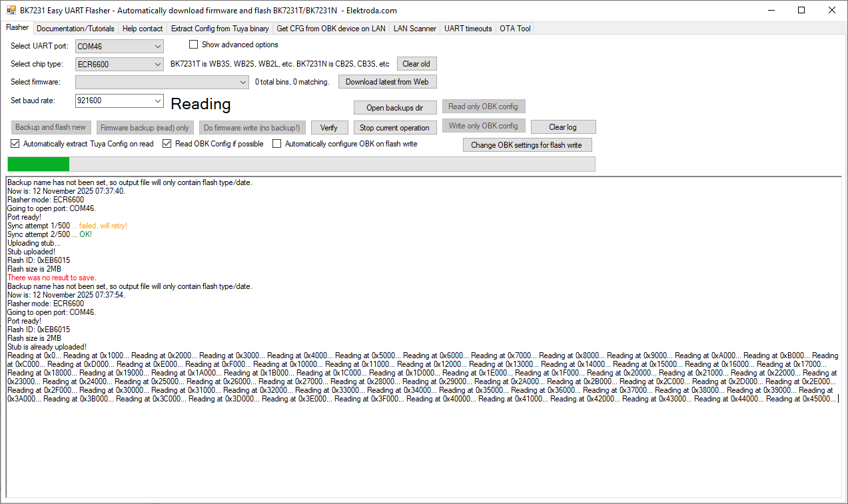This screenshot has height=504, width=848.
Task: Click the 'Stub is already uploaded!' log line
Action: (x=47, y=347)
